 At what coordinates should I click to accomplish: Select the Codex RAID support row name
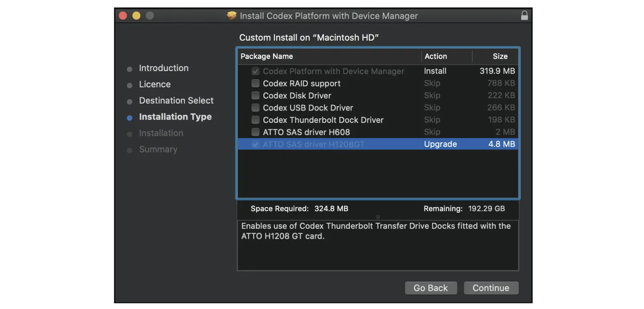(x=301, y=83)
